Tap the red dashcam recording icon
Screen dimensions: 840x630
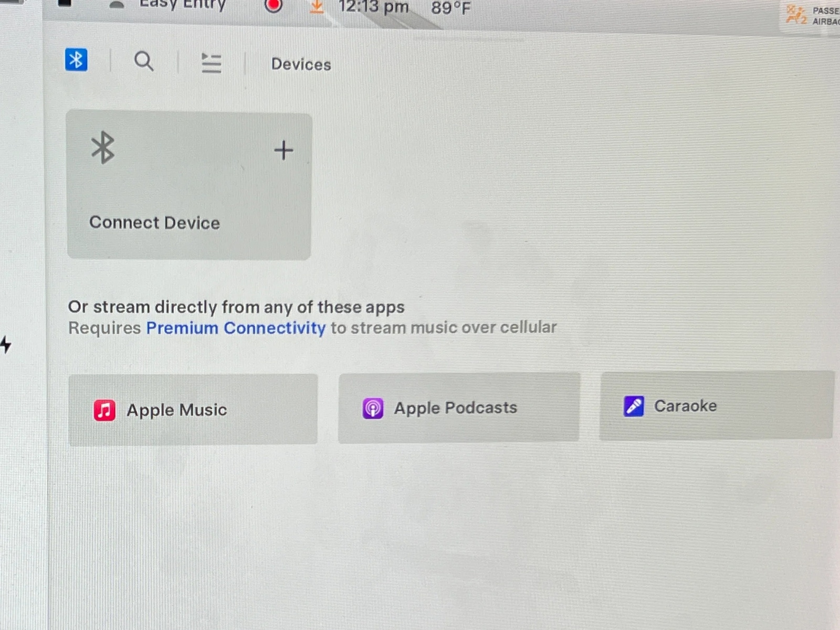point(274,5)
